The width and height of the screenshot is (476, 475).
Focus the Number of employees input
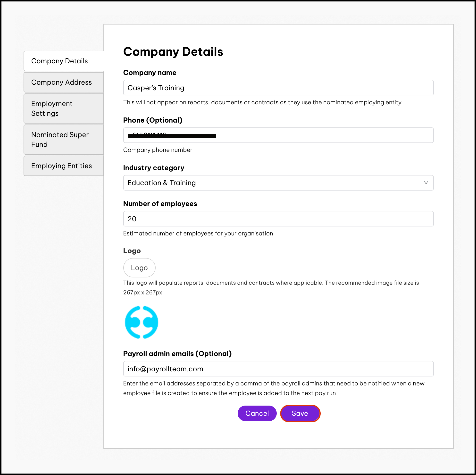(x=278, y=219)
